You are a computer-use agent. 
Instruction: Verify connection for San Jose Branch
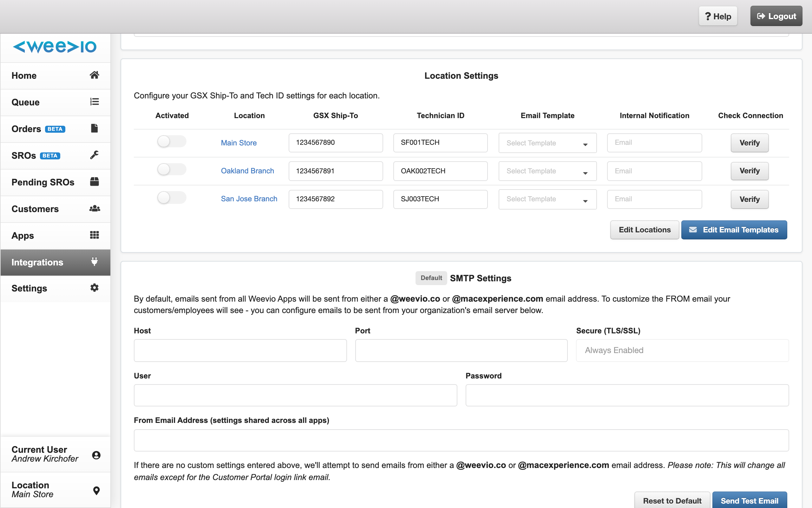pos(750,199)
